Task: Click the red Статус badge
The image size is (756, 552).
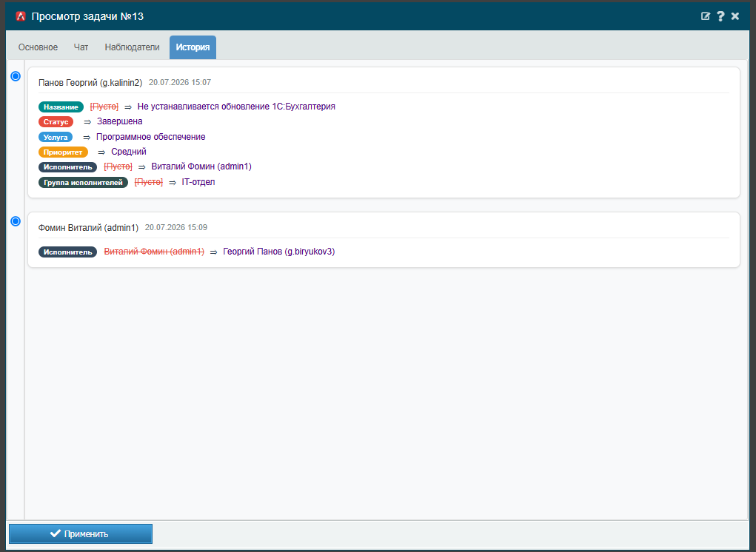Action: click(56, 122)
